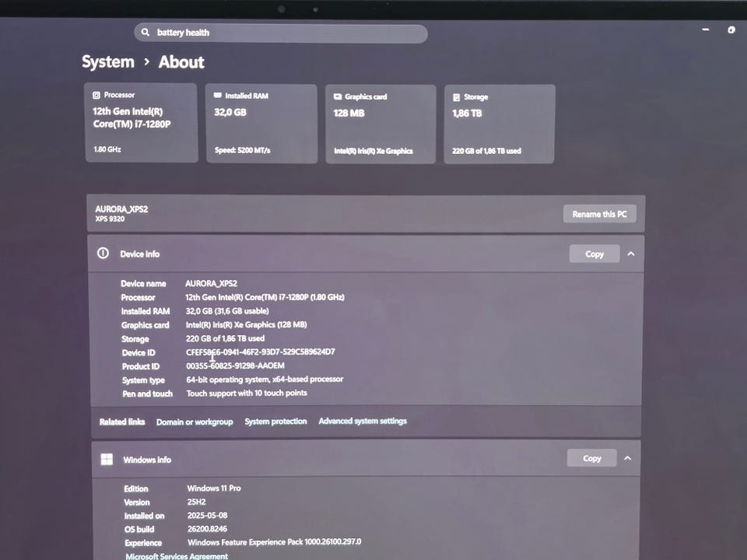The width and height of the screenshot is (747, 560).
Task: Click the Windows logo icon
Action: [x=107, y=459]
